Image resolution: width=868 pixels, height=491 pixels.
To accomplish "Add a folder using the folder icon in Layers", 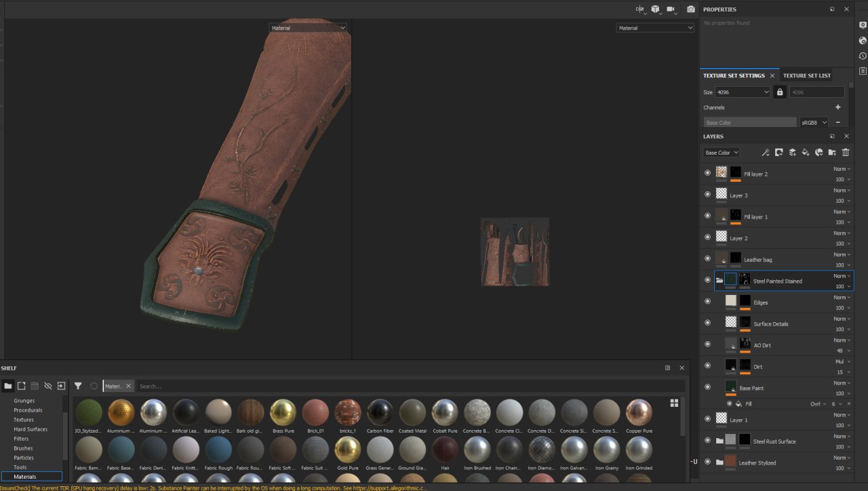I will pyautogui.click(x=832, y=153).
